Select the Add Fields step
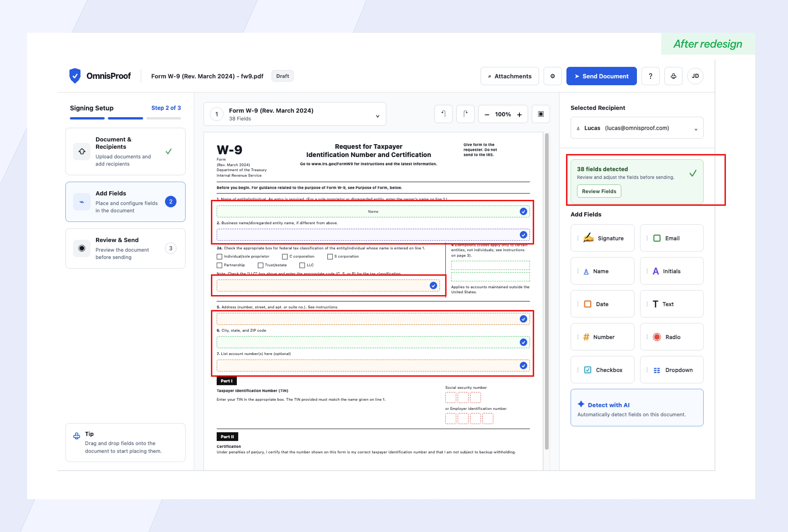This screenshot has width=788, height=532. click(125, 202)
